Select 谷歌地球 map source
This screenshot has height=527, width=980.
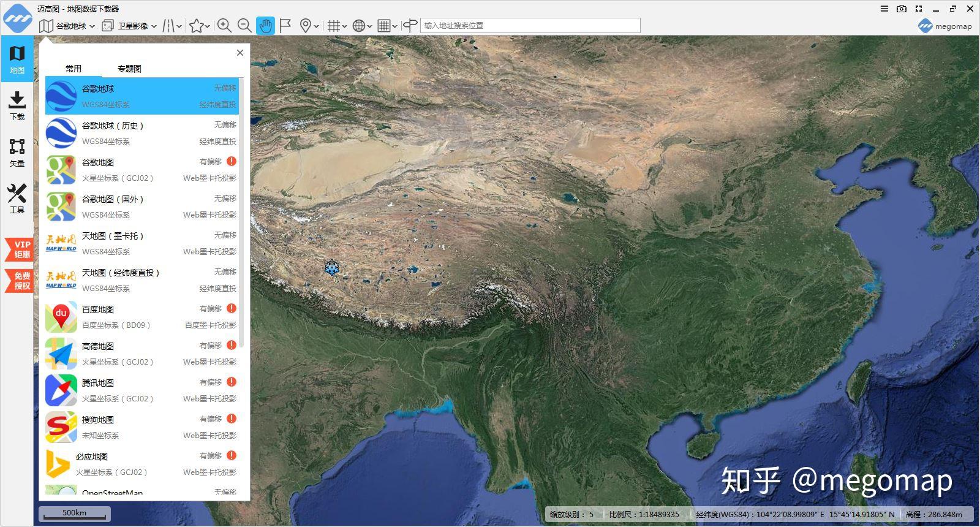coord(142,96)
